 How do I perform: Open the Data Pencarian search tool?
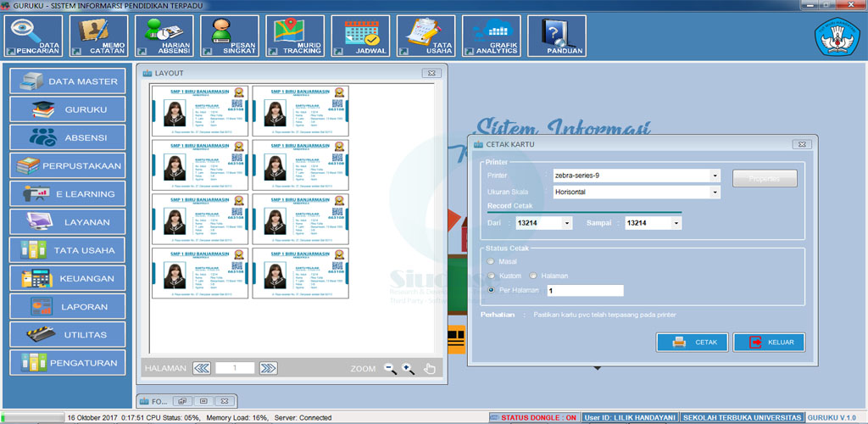(x=34, y=36)
